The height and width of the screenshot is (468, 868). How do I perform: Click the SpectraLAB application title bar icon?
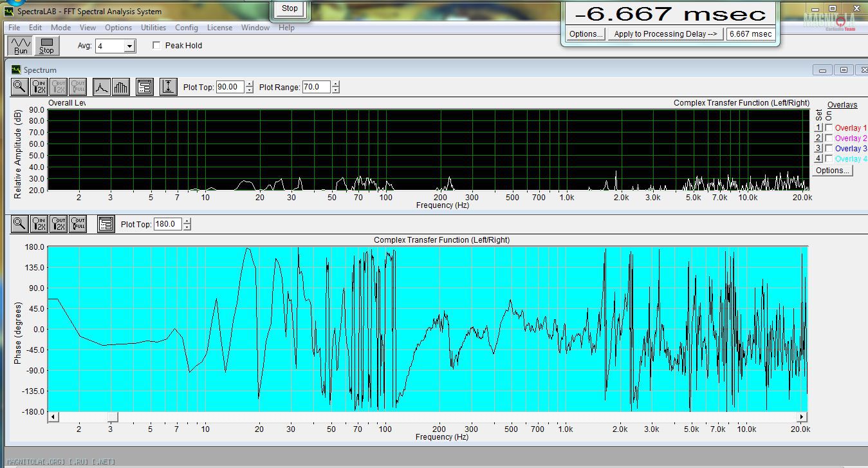[x=8, y=12]
